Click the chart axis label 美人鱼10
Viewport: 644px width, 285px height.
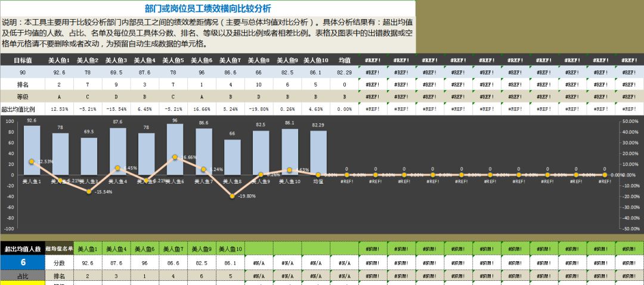(x=290, y=181)
